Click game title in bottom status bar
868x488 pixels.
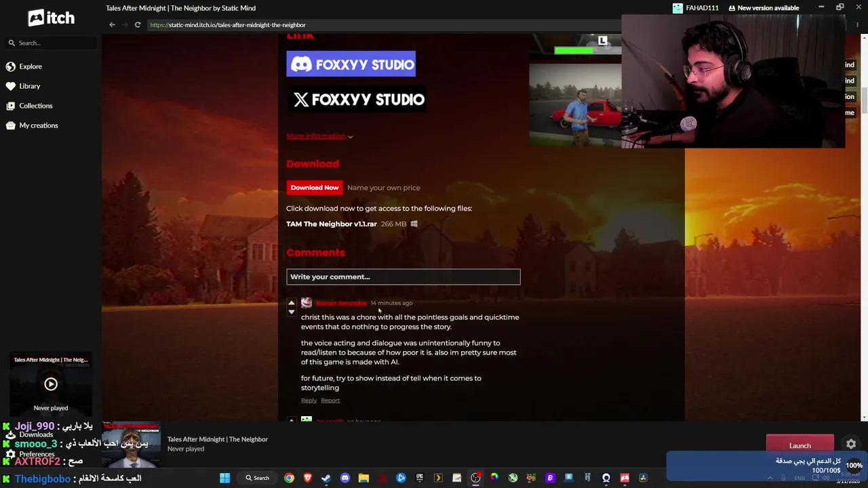tap(218, 439)
